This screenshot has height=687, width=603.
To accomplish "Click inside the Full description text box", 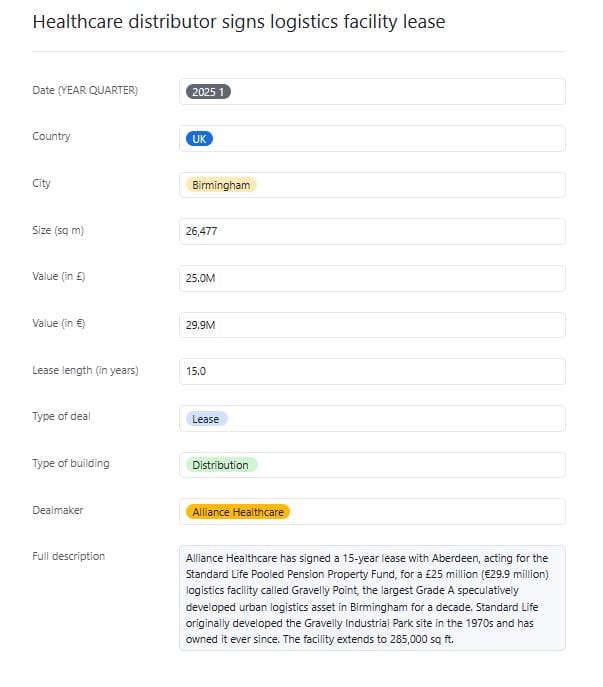I will (x=372, y=598).
